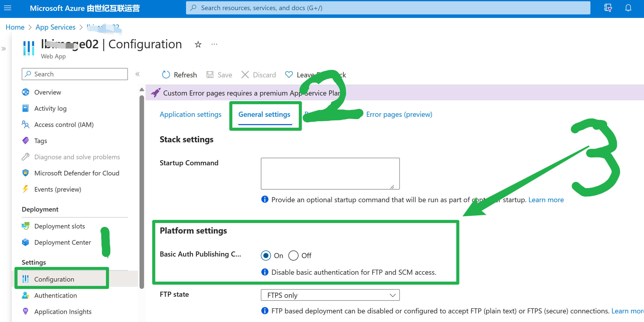Open the hamburger portal menu
Screen dimensions: 644x322
pos(8,8)
